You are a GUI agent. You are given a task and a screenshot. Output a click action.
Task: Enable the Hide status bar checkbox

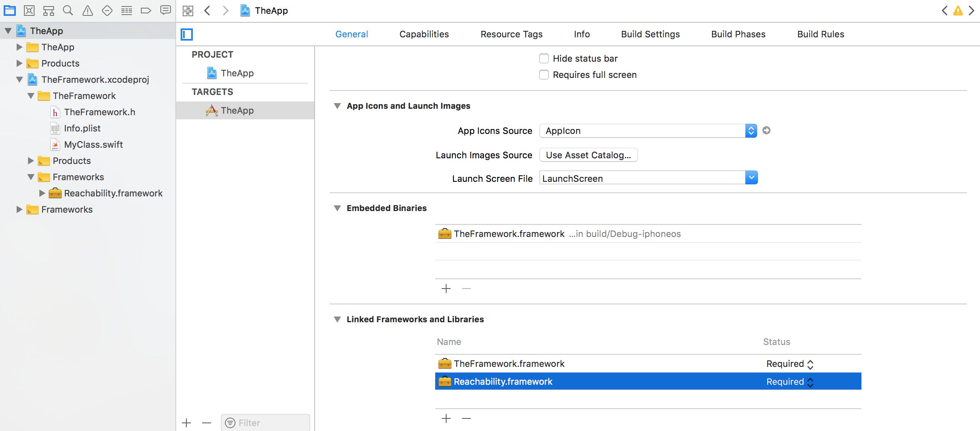544,58
